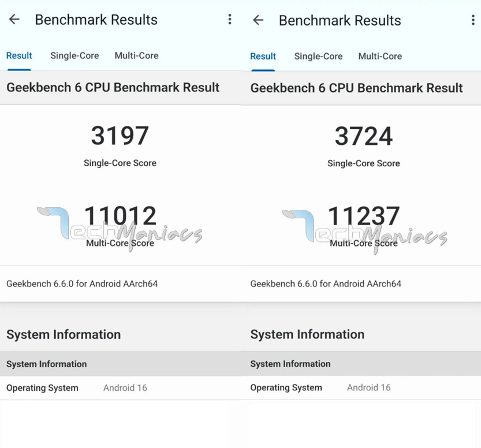Select the Result tab on the right screen
Image resolution: width=481 pixels, height=448 pixels.
263,56
